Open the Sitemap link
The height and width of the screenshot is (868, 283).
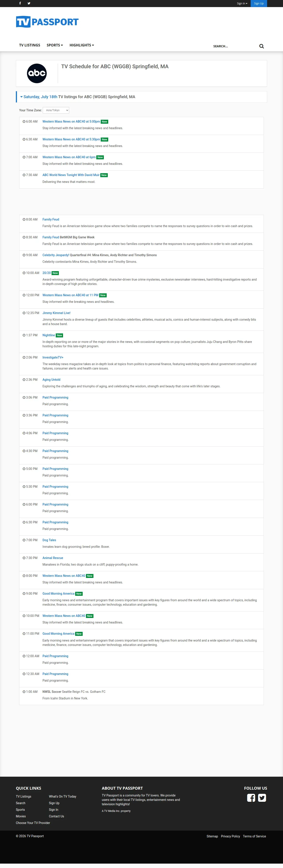[x=212, y=836]
